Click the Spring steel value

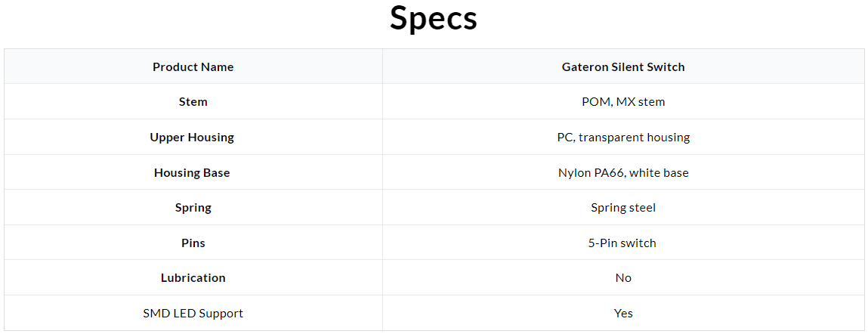[623, 209]
